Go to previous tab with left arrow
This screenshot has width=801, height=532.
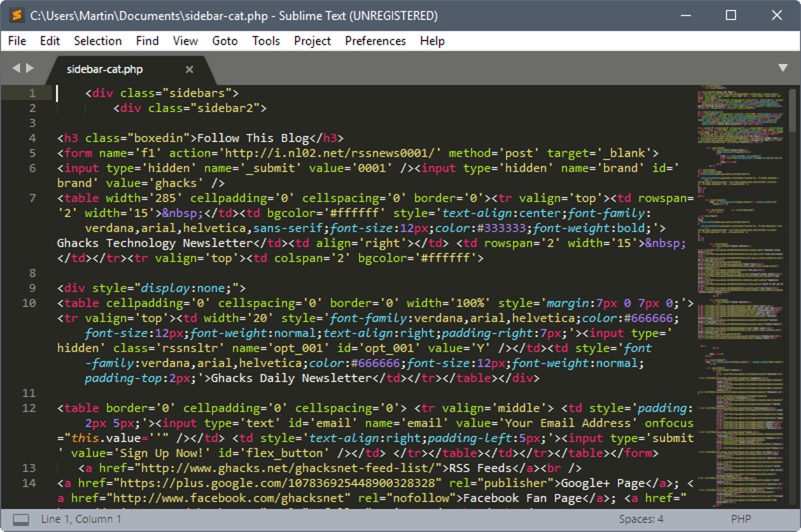point(17,68)
